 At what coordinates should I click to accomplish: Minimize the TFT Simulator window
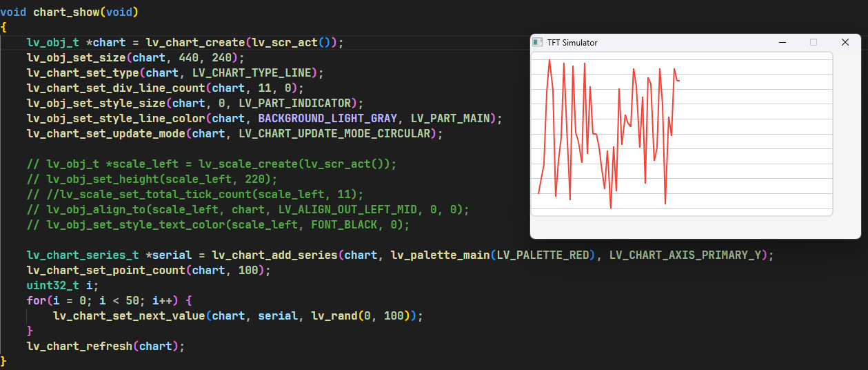(x=783, y=42)
